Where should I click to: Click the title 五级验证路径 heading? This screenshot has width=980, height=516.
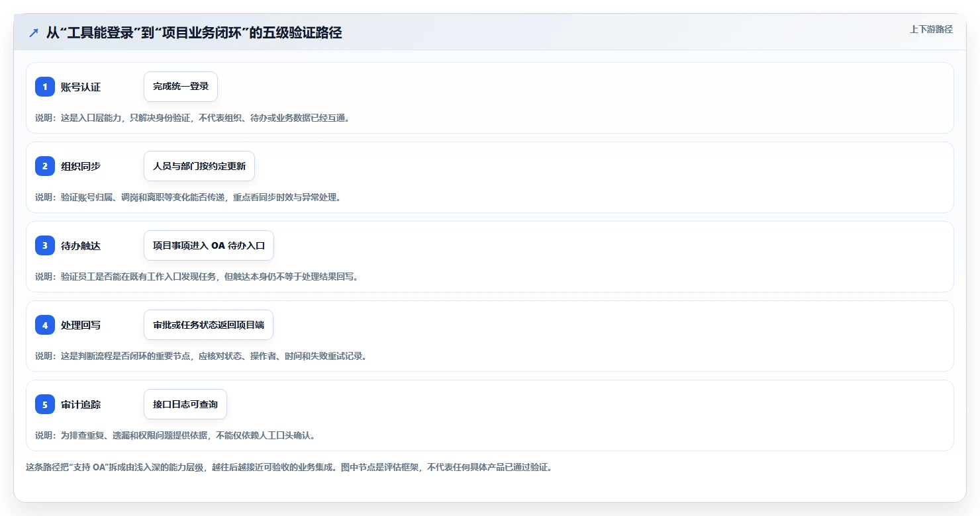tap(194, 33)
